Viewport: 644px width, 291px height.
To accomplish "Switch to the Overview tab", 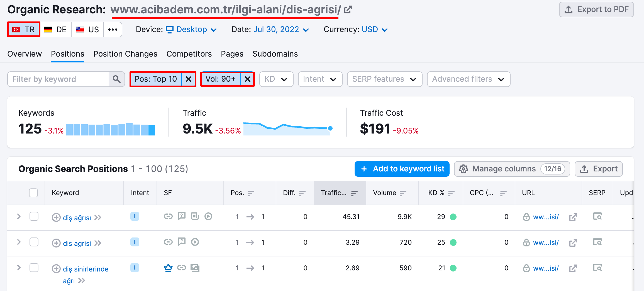I will (x=25, y=54).
